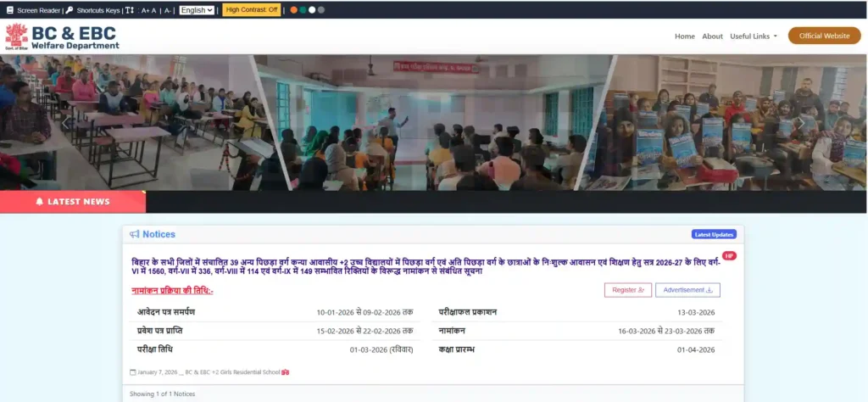Click the Screen Reader link
Screen dimensions: 868x402
click(x=39, y=10)
